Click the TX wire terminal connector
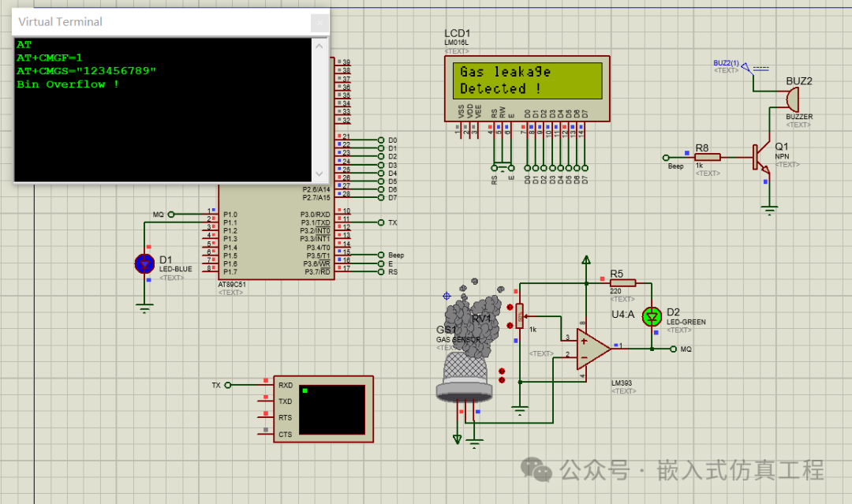 point(226,385)
